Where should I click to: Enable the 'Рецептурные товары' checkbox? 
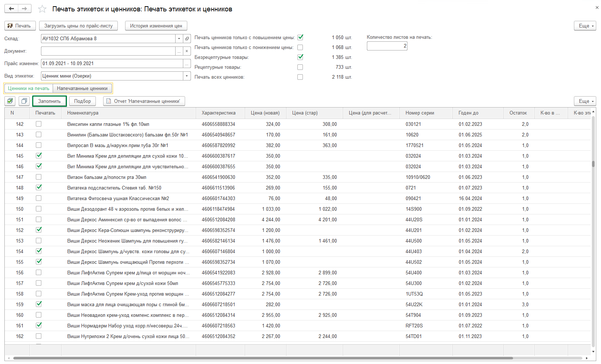pyautogui.click(x=300, y=67)
